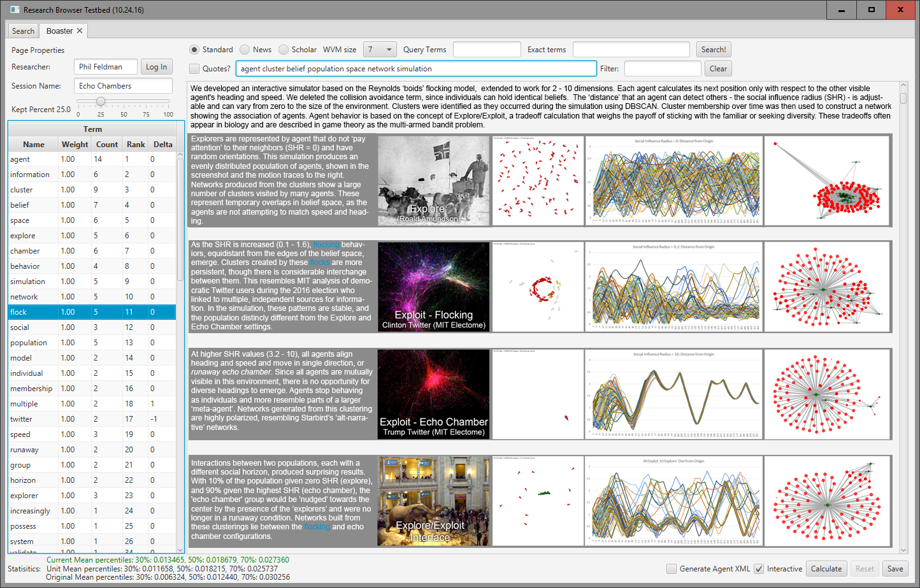Sort term table by Weight column
The image size is (920, 588).
[x=75, y=145]
